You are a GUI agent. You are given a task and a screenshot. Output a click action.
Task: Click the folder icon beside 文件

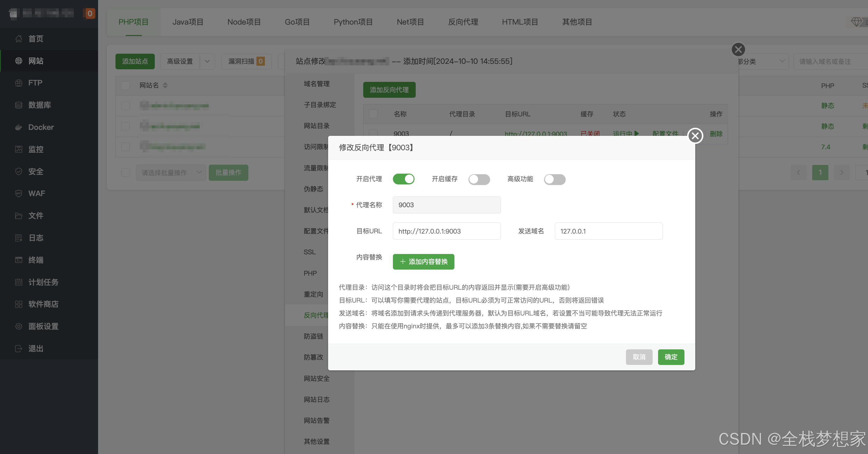tap(19, 216)
